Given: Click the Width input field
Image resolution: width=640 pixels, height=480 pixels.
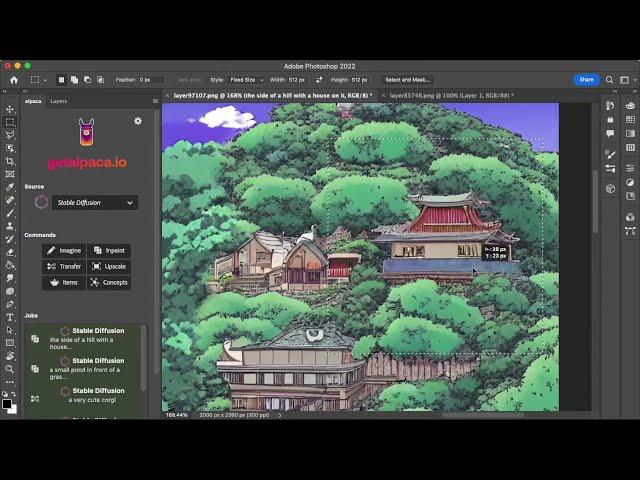Looking at the screenshot, I should 298,80.
